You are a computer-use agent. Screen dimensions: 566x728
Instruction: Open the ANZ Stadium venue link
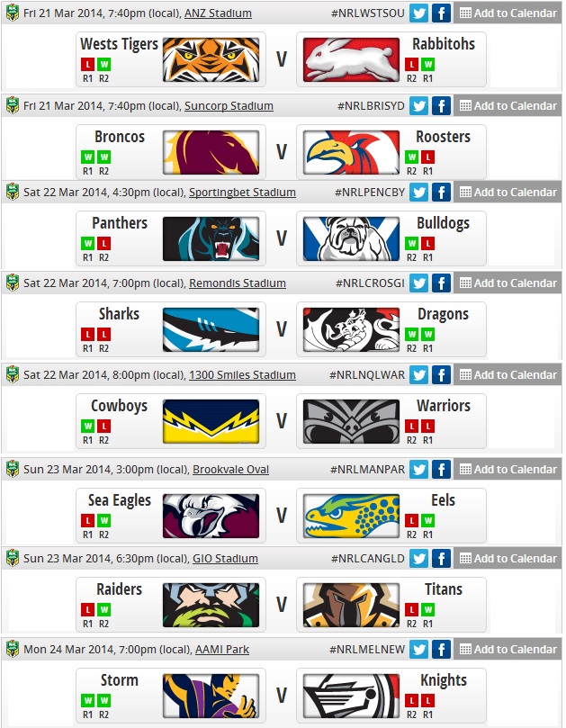click(x=218, y=14)
